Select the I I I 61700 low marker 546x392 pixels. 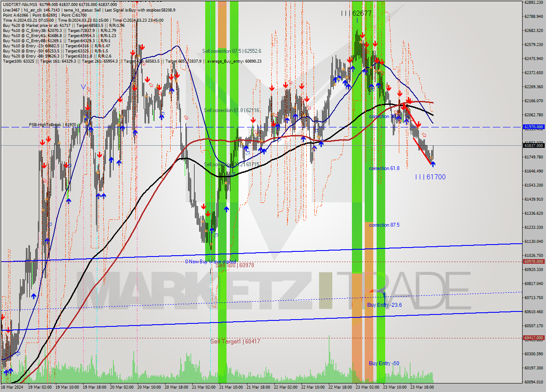(430, 177)
